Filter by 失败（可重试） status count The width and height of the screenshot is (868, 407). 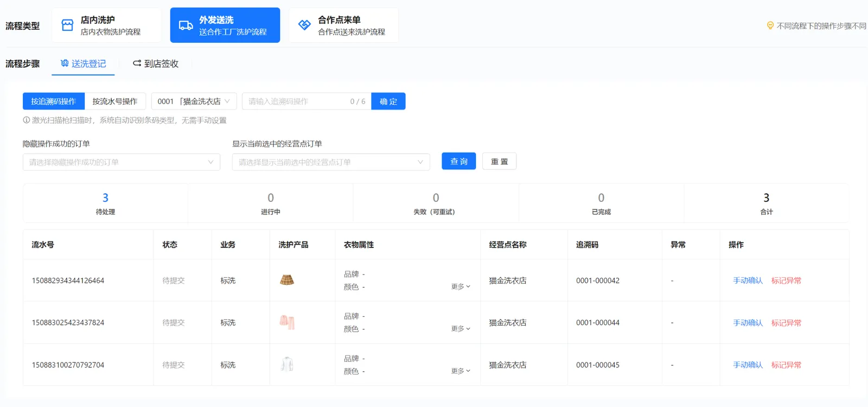coord(436,203)
